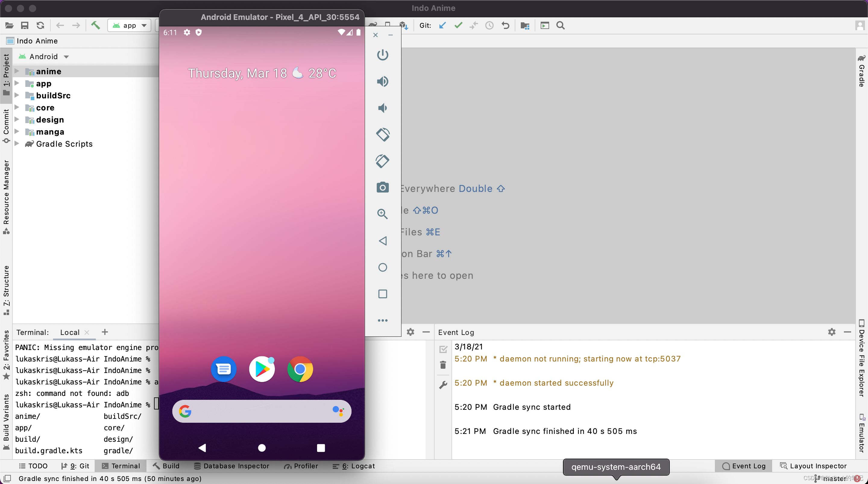Open the Chrome app in emulator
The width and height of the screenshot is (868, 484).
[x=300, y=369]
